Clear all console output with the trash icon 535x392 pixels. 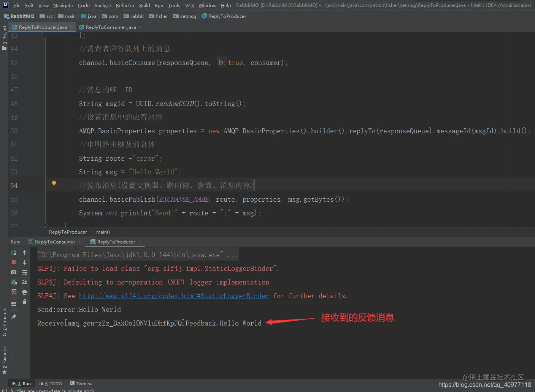point(25,302)
